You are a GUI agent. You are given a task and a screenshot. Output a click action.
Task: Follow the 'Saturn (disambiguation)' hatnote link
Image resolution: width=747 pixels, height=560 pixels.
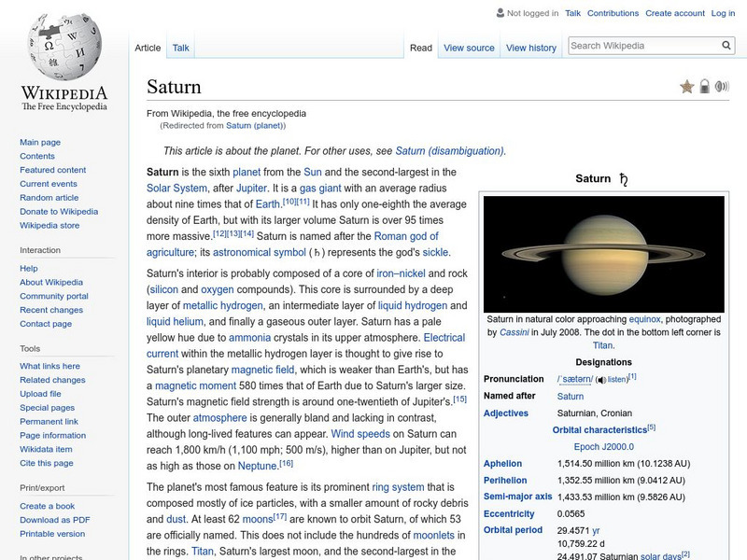pos(450,148)
